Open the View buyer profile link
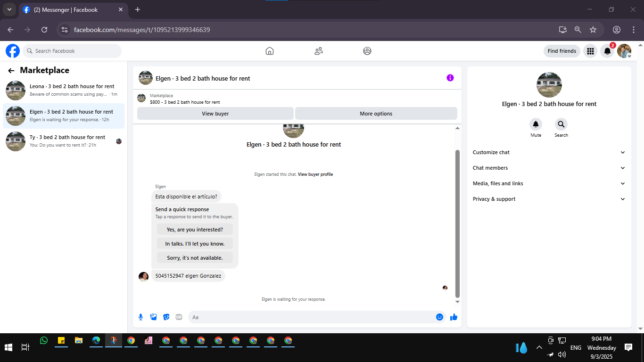 315,174
